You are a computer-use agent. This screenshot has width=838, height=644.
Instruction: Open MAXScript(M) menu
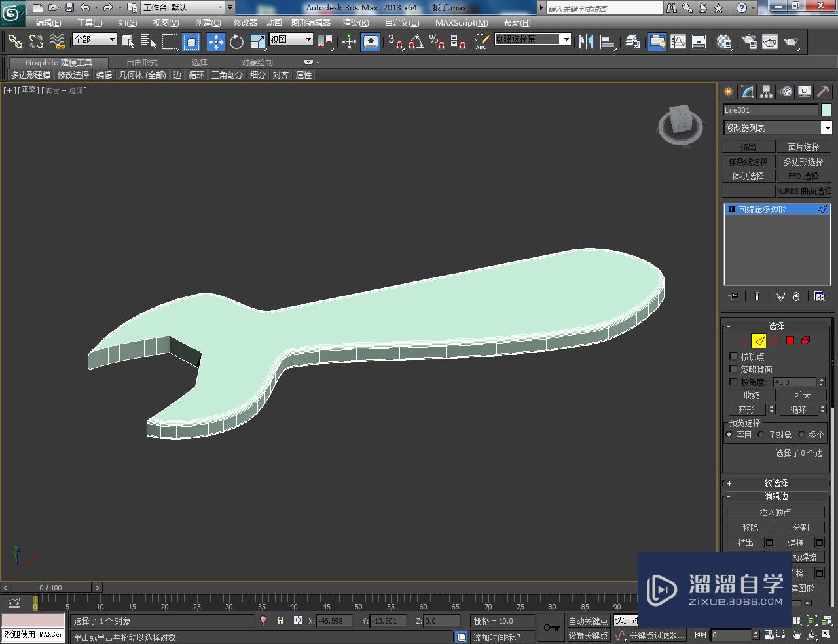point(462,23)
